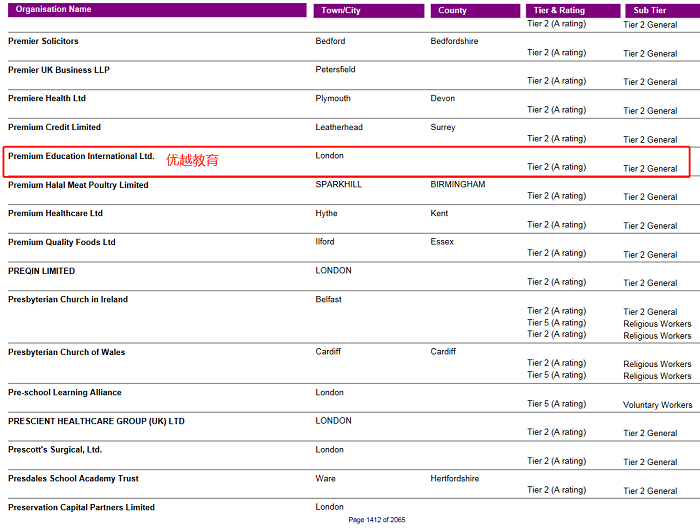Open the Premium Credit Limited row
This screenshot has height=531, width=700.
(54, 127)
